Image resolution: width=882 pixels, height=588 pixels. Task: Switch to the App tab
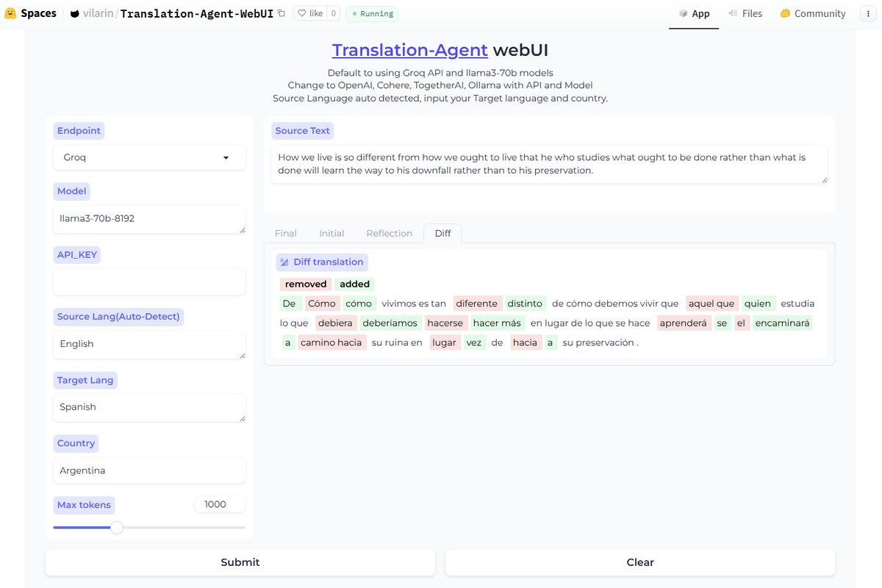click(694, 13)
